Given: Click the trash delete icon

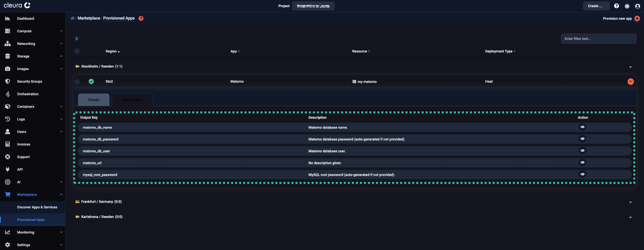Looking at the screenshot, I should pos(77,39).
